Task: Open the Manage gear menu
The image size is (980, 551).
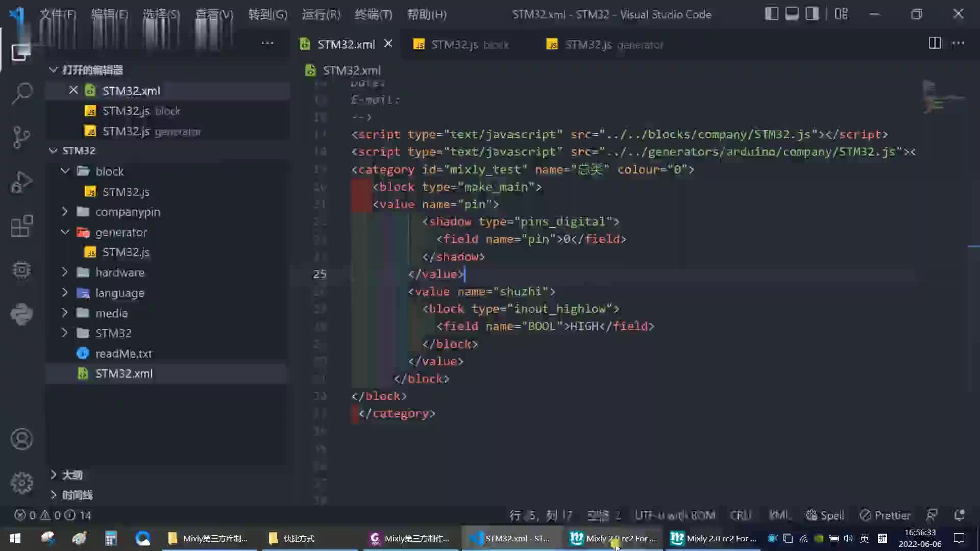Action: (x=21, y=483)
